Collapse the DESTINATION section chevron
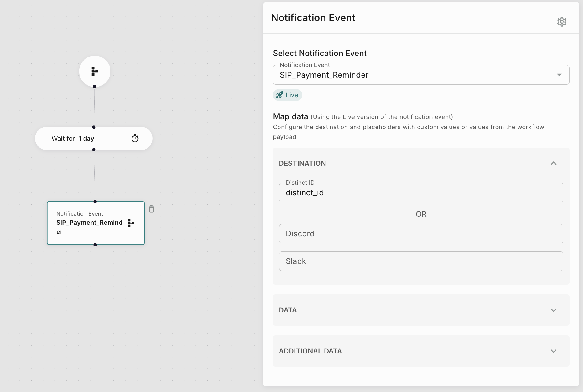This screenshot has width=583, height=392. pyautogui.click(x=553, y=163)
